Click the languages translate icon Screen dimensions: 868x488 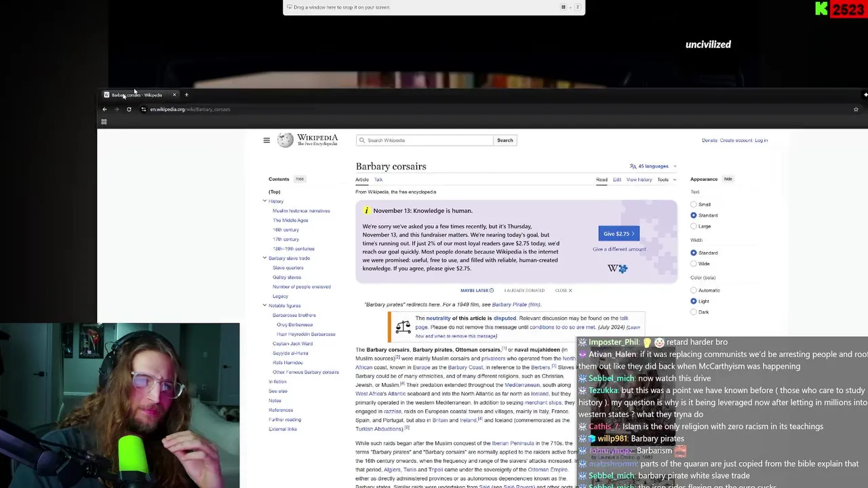[633, 166]
